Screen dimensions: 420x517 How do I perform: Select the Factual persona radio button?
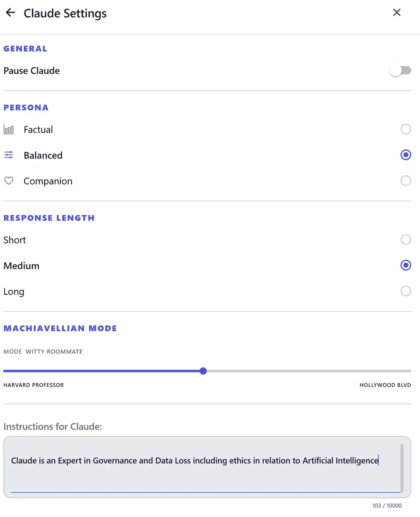click(x=405, y=129)
